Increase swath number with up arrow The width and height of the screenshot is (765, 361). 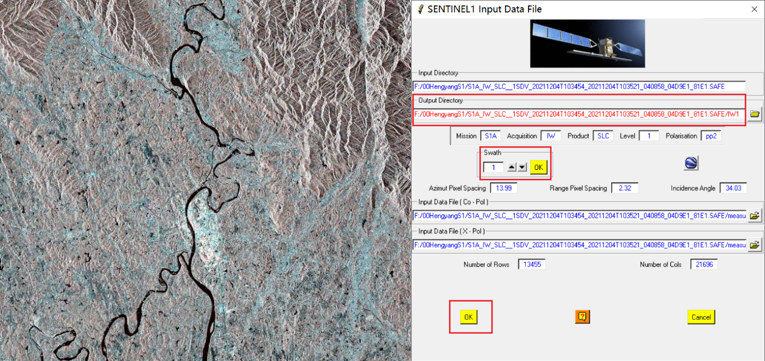(x=511, y=167)
